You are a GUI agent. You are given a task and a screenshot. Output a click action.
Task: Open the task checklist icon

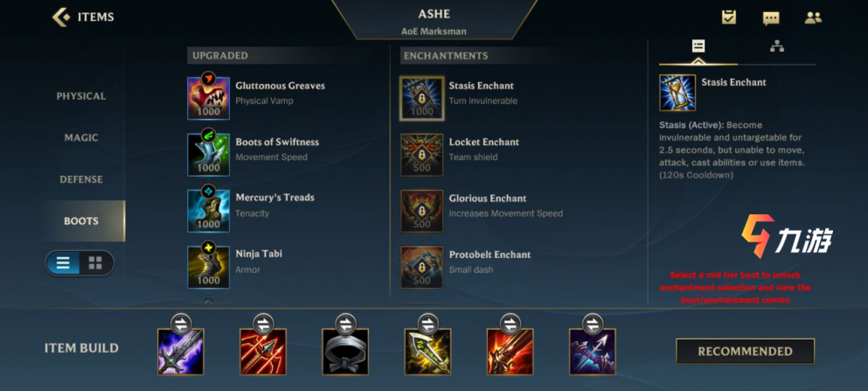coord(729,17)
